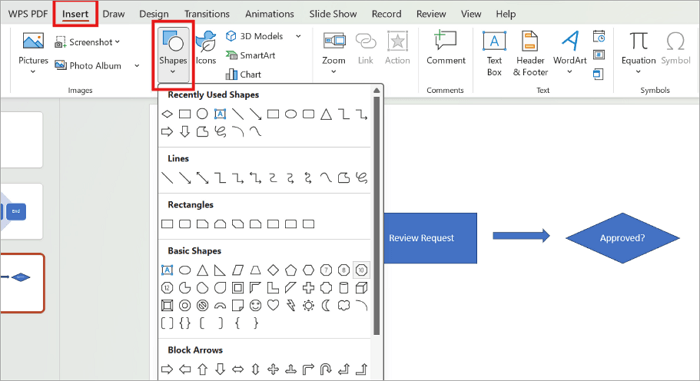The height and width of the screenshot is (381, 700).
Task: Pick the cloud shape in Basic Shapes
Action: pos(344,306)
